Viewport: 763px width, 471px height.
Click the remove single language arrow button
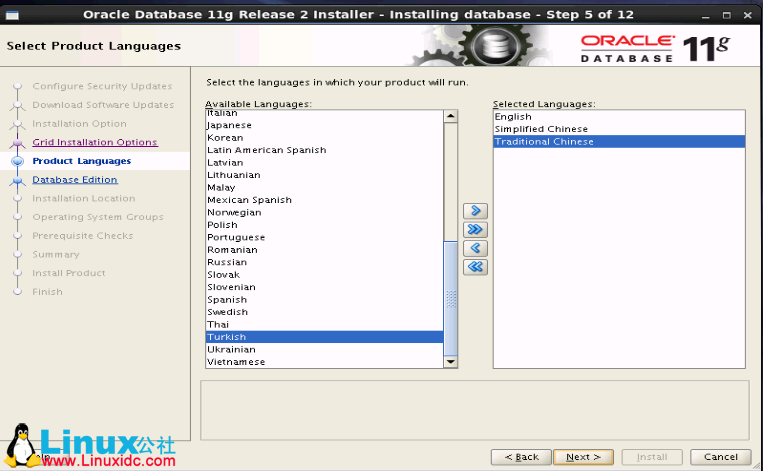coord(475,248)
